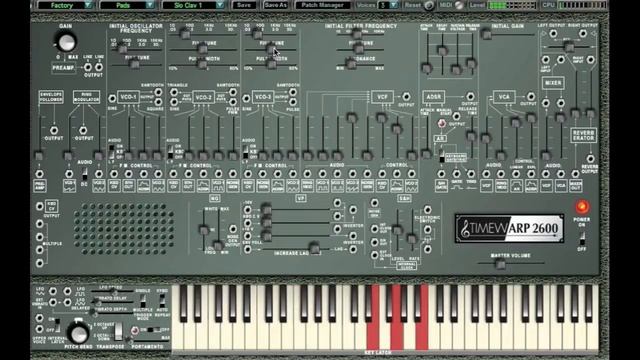Image resolution: width=640 pixels, height=360 pixels.
Task: Toggle the Interval Latch On/Off switch
Action: [x=58, y=325]
